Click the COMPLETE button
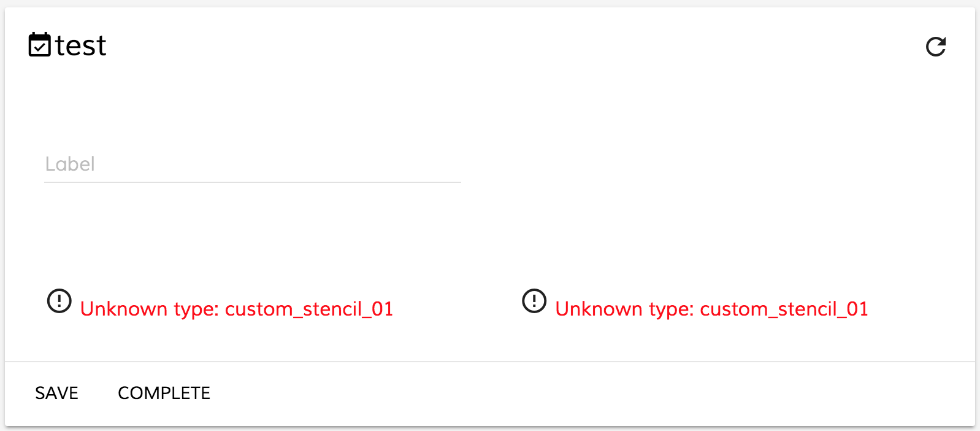Screen dimensions: 980x431 click(x=164, y=393)
